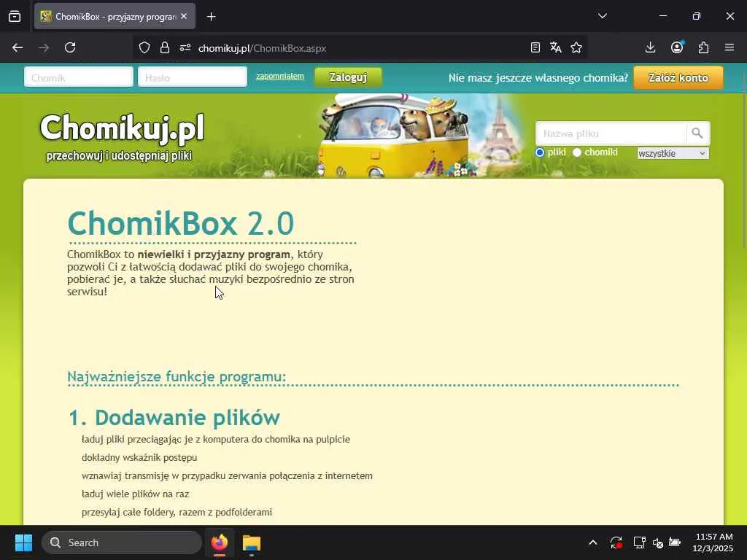Click the 'Nazwa pliku' search field
Image resolution: width=747 pixels, height=560 pixels.
611,133
